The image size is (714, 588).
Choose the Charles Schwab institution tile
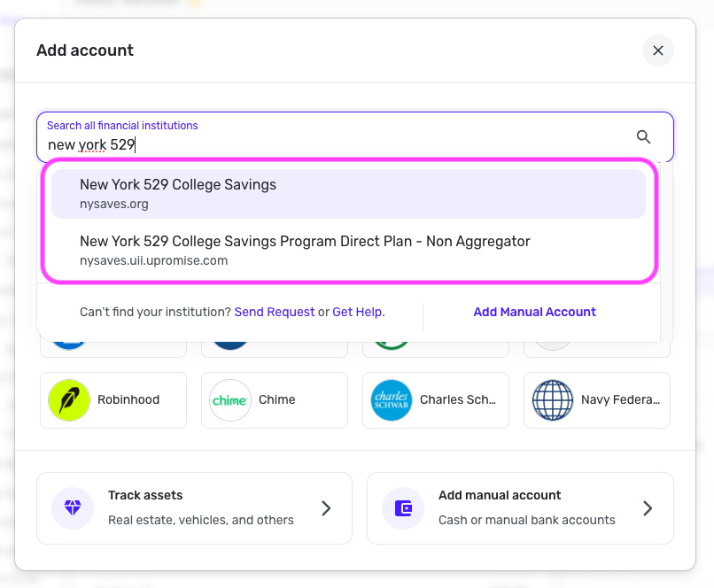(x=454, y=400)
